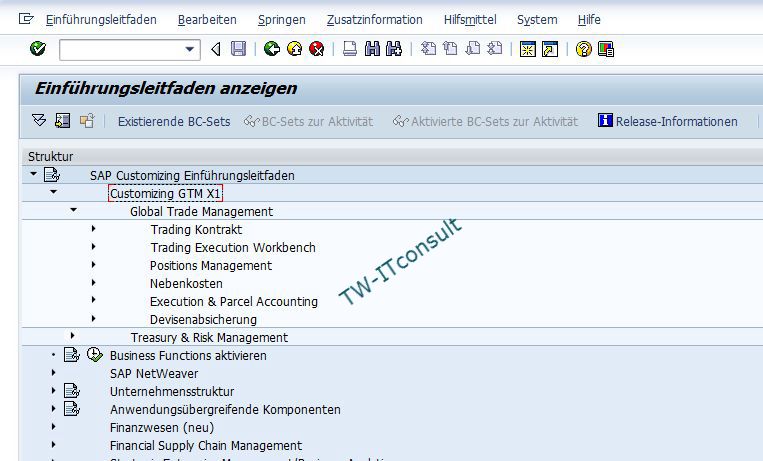This screenshot has height=461, width=763.
Task: Open the command field dropdown arrow
Action: (x=190, y=49)
